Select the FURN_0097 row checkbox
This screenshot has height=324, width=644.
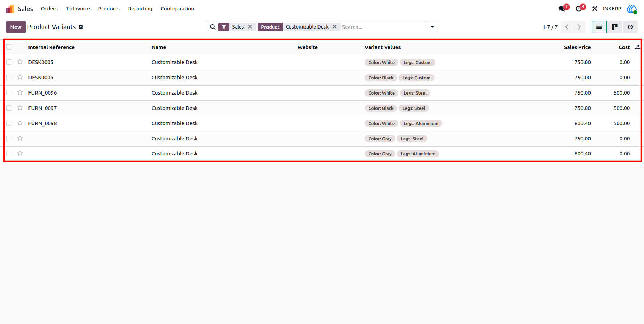click(x=9, y=108)
